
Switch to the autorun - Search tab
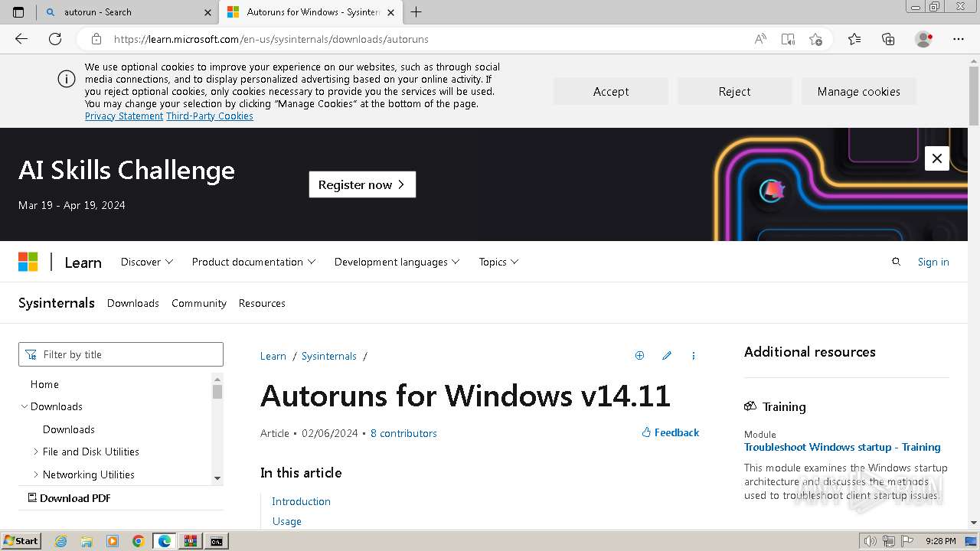click(126, 12)
